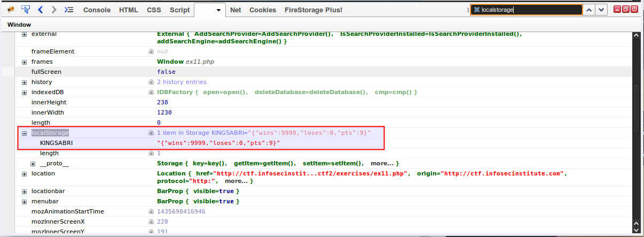Focus the localstorage search field
The image size is (644, 237).
coord(529,10)
